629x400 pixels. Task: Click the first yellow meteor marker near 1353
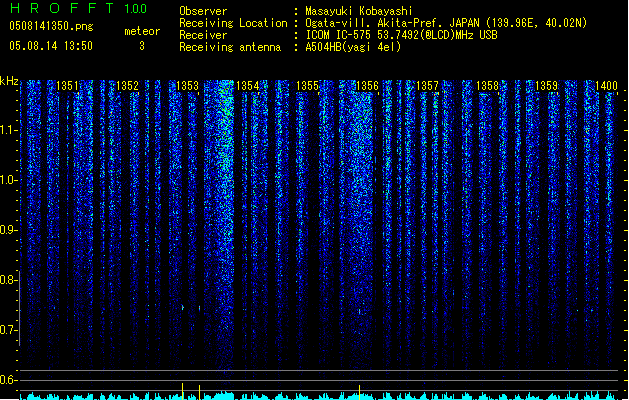[183, 391]
